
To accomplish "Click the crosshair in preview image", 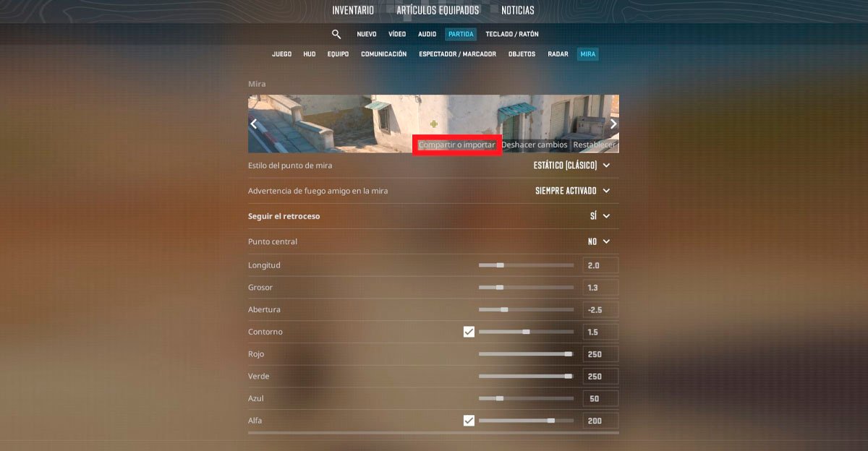I will pyautogui.click(x=434, y=124).
